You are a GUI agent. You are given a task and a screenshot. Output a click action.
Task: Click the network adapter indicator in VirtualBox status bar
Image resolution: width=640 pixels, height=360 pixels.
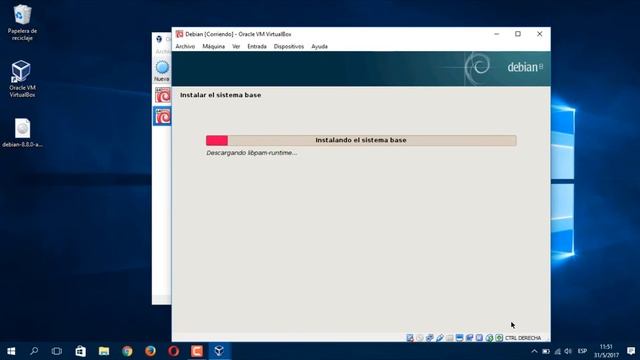tap(430, 338)
